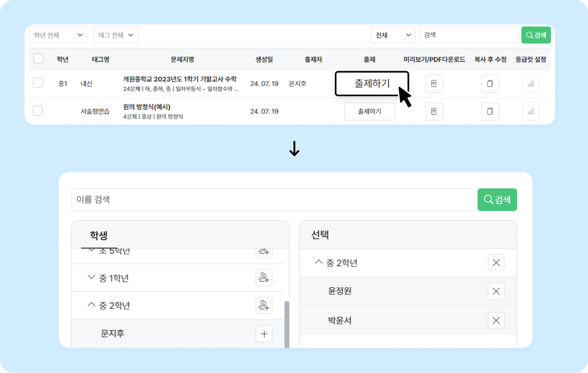Remove 박윤서 from selected list

point(496,321)
